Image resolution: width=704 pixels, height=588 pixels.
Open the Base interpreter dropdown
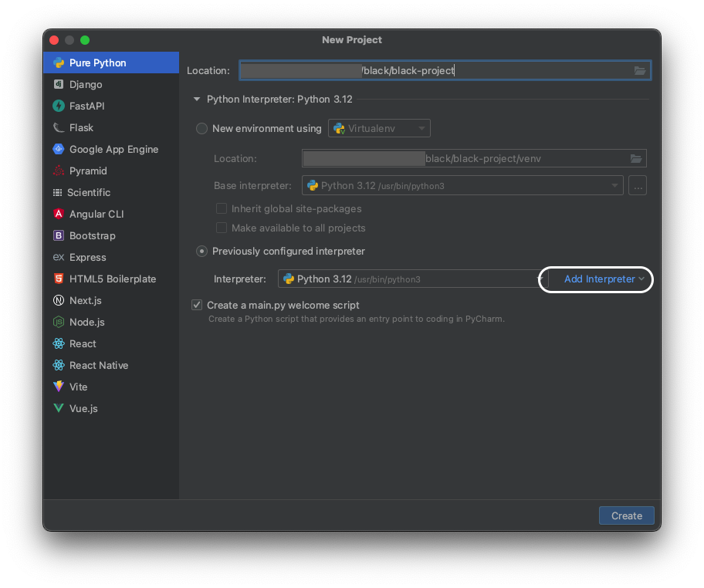tap(462, 185)
